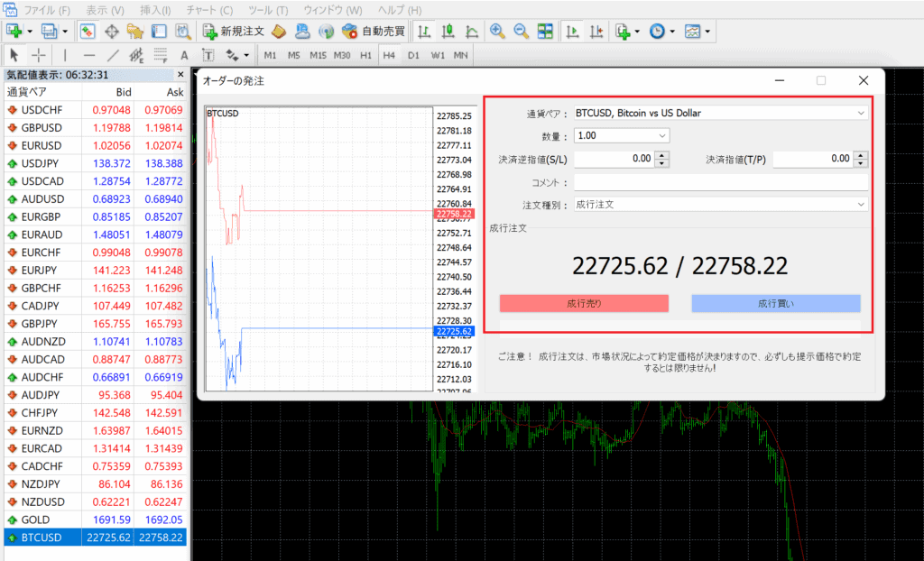
Task: Open the ファイル (F) menu
Action: pos(47,10)
